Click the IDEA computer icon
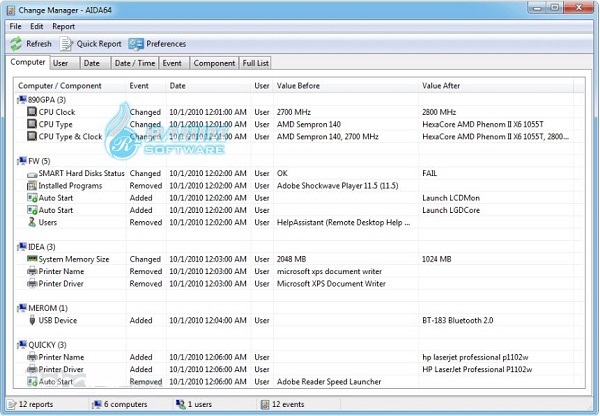The width and height of the screenshot is (600, 416). (22, 247)
